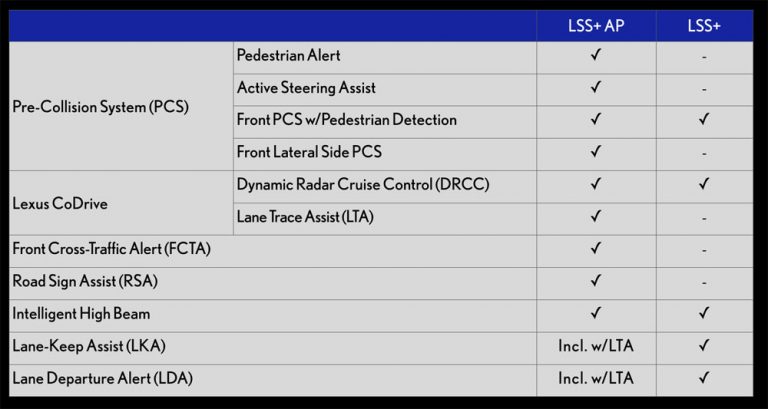Click the LSS+ AP checkmark for Pedestrian Alert
The width and height of the screenshot is (768, 409).
[596, 56]
